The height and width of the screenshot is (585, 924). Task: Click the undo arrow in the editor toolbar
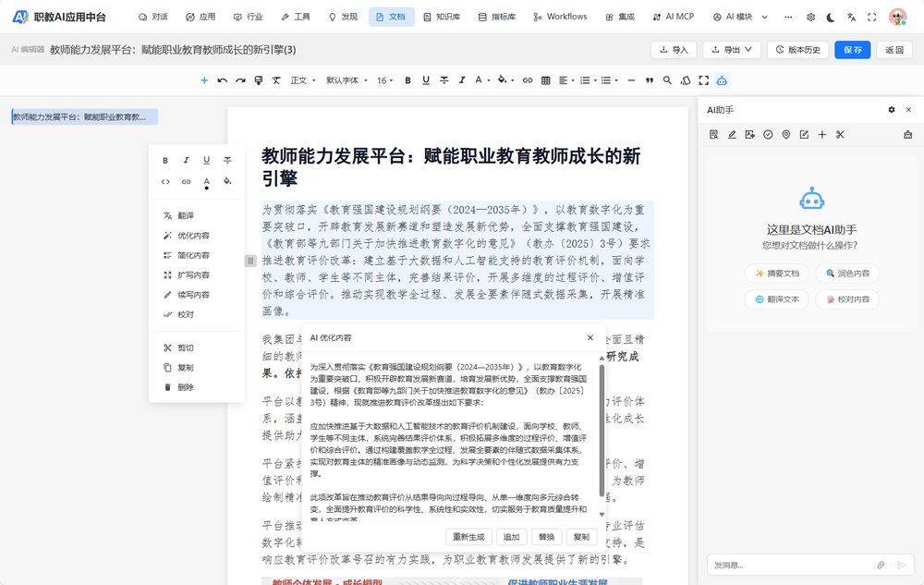coord(222,80)
